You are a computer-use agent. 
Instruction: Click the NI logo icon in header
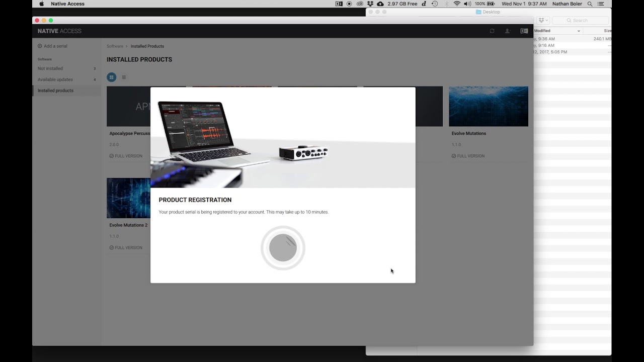tap(524, 31)
